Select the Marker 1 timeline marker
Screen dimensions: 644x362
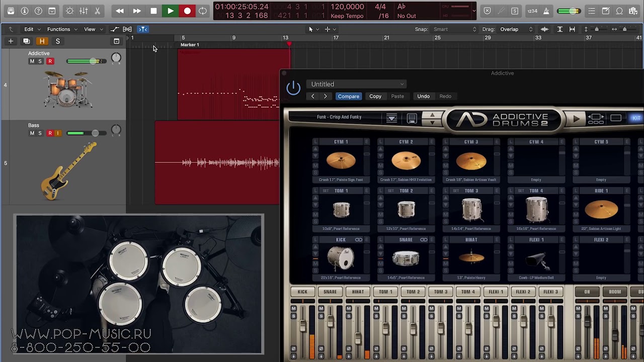pos(190,45)
